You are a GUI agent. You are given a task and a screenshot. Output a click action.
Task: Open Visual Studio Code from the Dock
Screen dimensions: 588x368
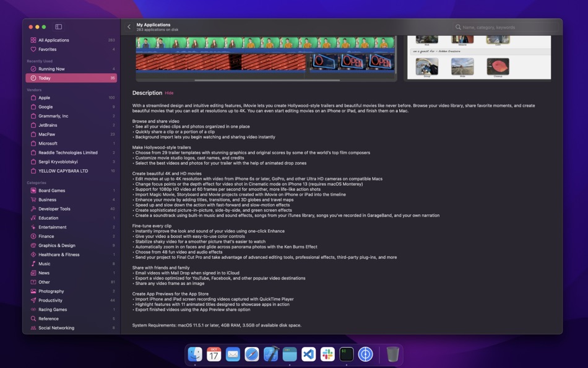(309, 354)
